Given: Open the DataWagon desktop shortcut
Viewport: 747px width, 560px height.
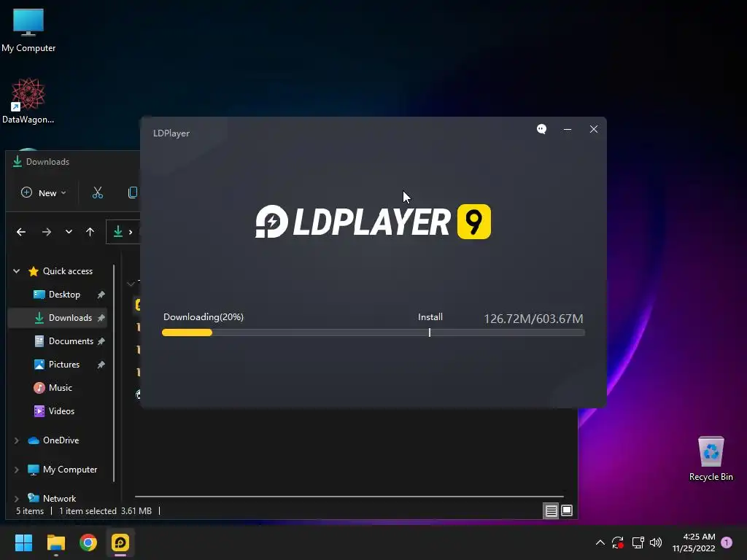Looking at the screenshot, I should click(28, 101).
